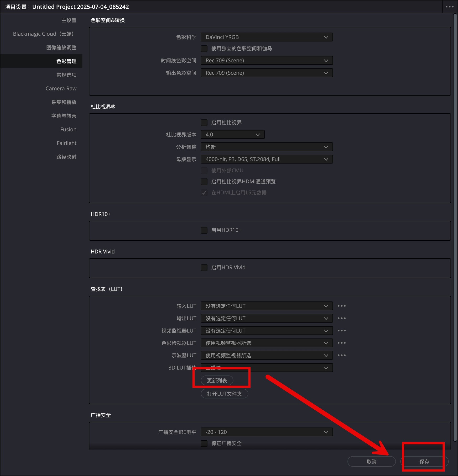
Task: Enable 使用独立的色彩空间和伽马 checkbox
Action: (x=204, y=48)
